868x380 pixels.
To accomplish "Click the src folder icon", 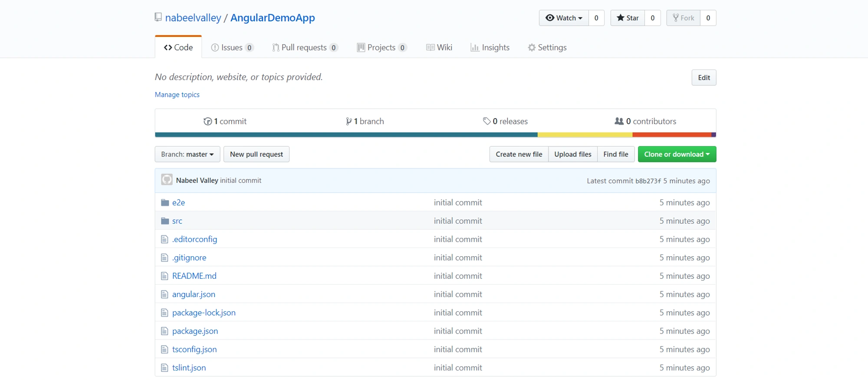I will pyautogui.click(x=165, y=221).
